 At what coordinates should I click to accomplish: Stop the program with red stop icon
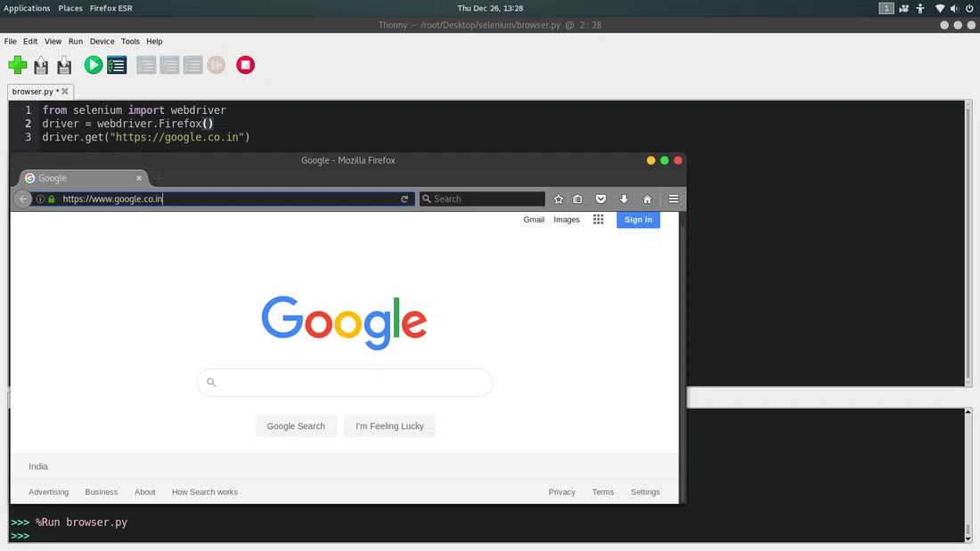pos(246,65)
